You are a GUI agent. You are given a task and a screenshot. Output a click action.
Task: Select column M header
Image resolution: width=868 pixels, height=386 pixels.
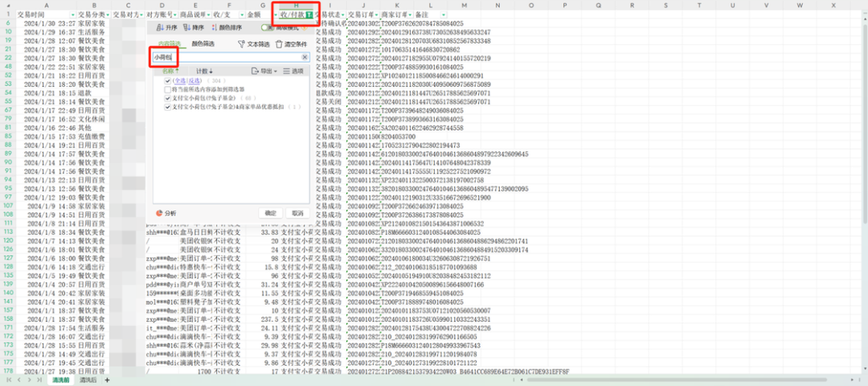tap(464, 5)
